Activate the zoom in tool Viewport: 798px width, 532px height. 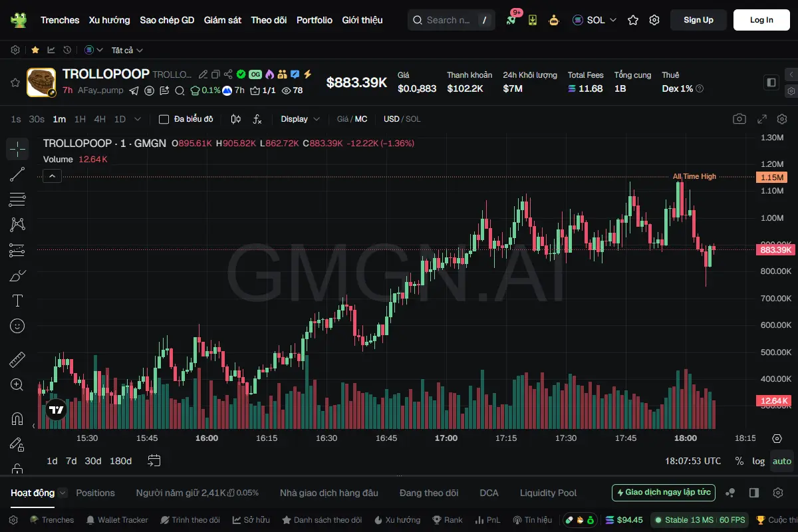pyautogui.click(x=17, y=385)
